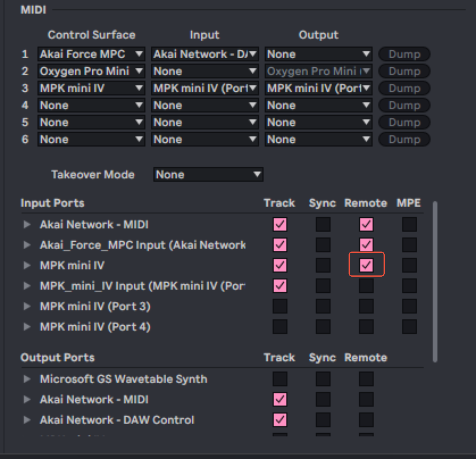Enable MPE for Akai Network - MIDI input
This screenshot has height=459, width=476.
(409, 224)
